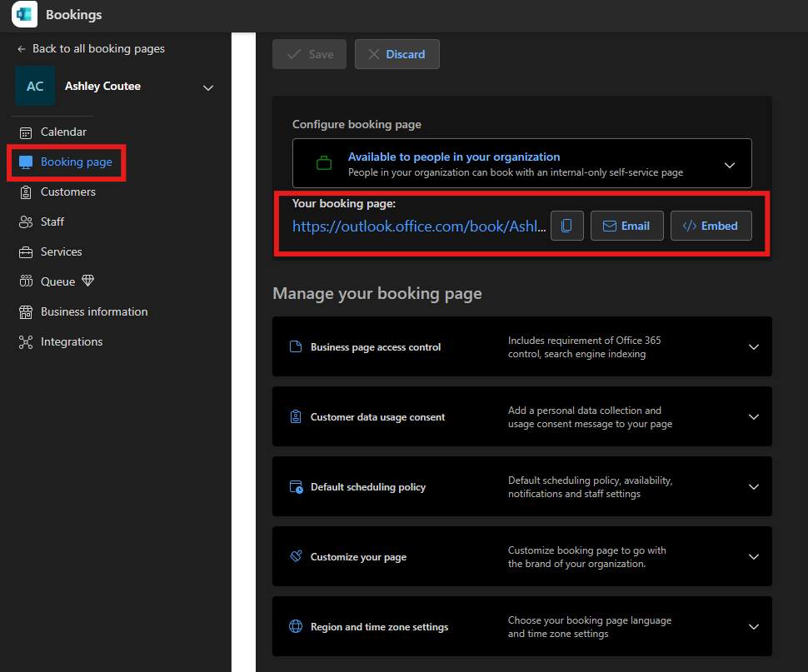Click the envelope icon on the Email button
This screenshot has height=672, width=808.
pyautogui.click(x=610, y=226)
